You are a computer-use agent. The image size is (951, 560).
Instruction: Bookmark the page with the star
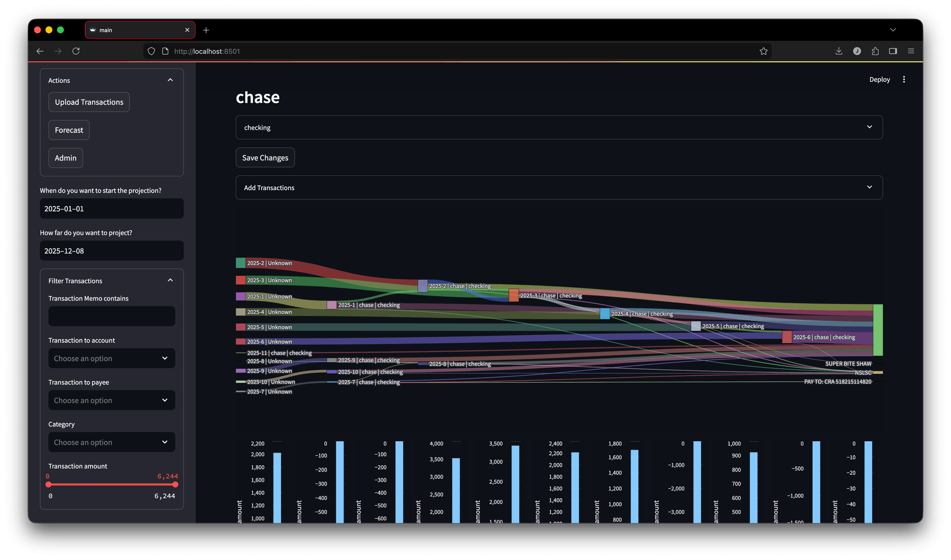click(764, 51)
